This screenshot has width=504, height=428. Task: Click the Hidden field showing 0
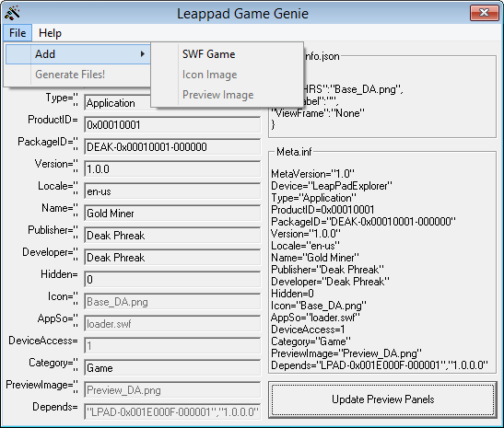172,280
